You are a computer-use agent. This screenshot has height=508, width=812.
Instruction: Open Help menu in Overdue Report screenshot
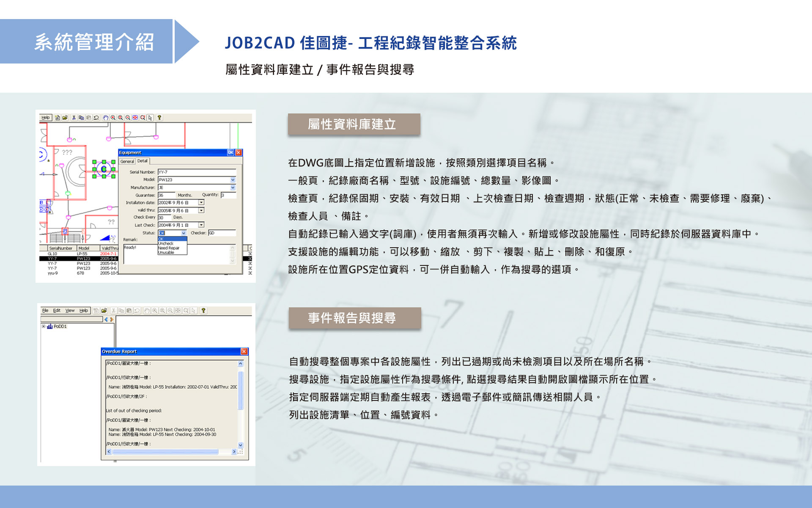84,310
